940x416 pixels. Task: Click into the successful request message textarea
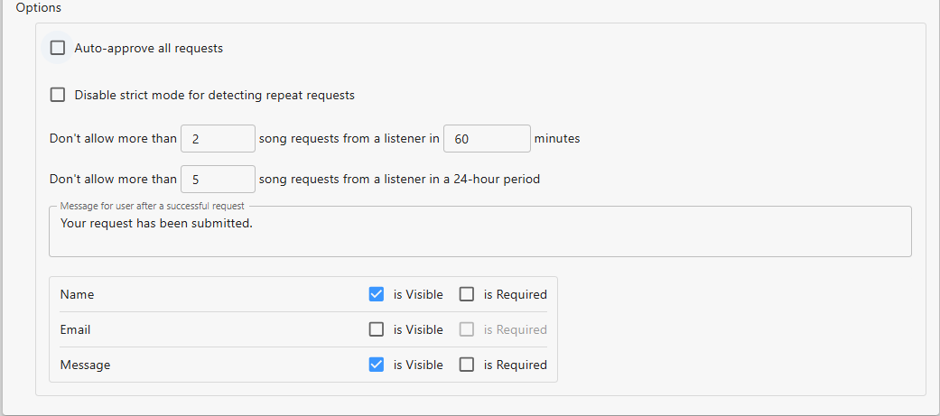(x=480, y=231)
